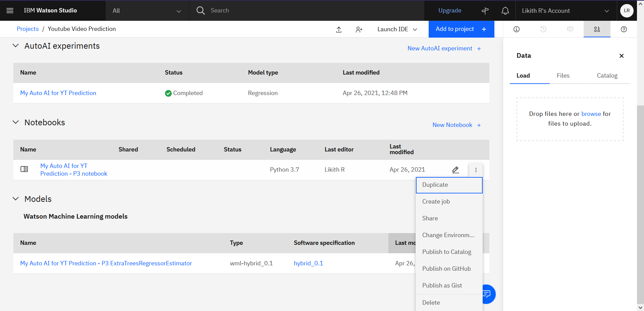Collapse the AutoAI experiments section
644x311 pixels.
point(15,46)
